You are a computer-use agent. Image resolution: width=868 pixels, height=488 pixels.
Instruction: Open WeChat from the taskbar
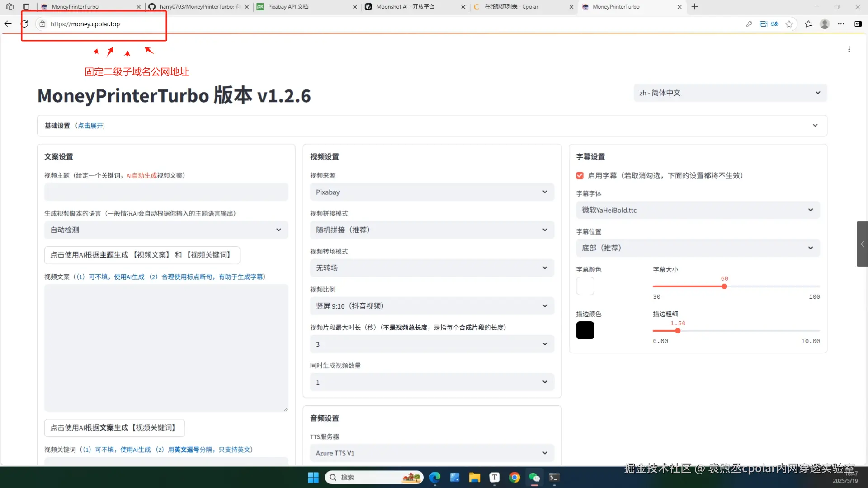[534, 478]
